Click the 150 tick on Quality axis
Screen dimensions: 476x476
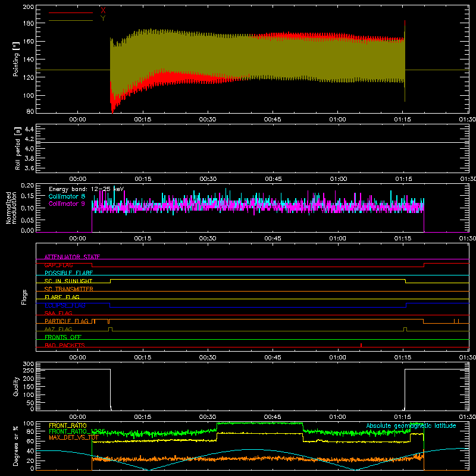pyautogui.click(x=29, y=386)
